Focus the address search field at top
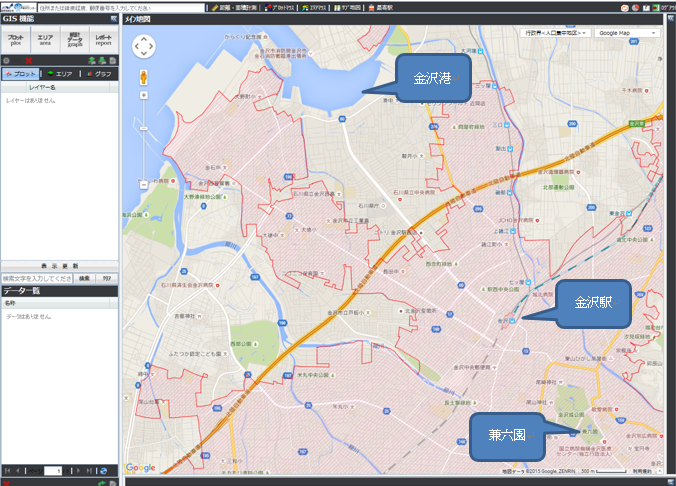 (x=121, y=8)
